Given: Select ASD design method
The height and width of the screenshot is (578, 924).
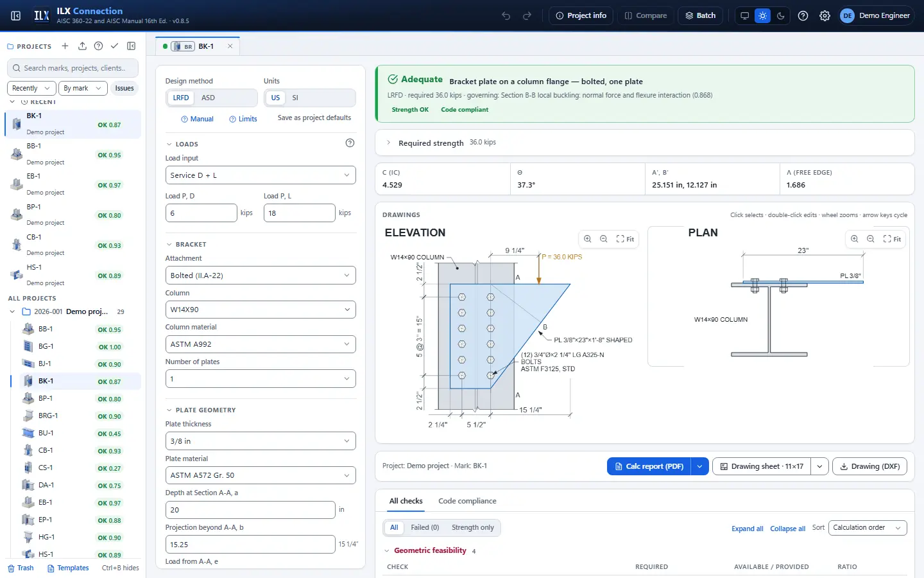Looking at the screenshot, I should (208, 98).
